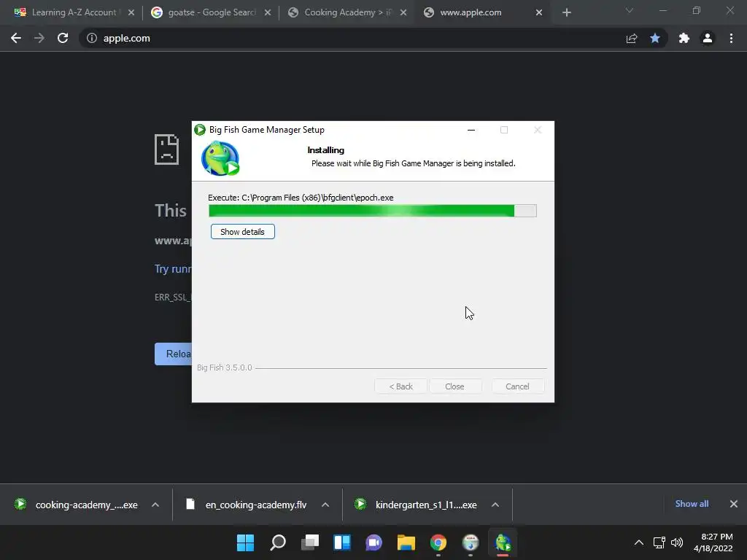Open the globe app icon on taskbar
747x560 pixels.
(471, 542)
